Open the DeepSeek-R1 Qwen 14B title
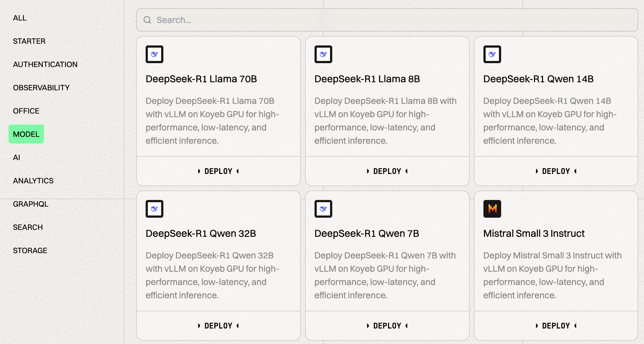644x344 pixels. 539,79
